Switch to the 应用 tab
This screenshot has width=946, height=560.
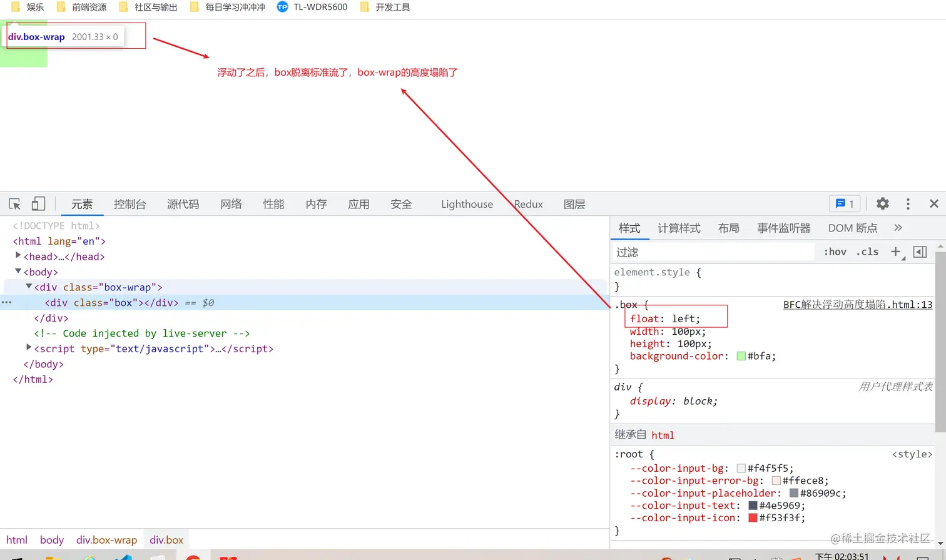359,204
